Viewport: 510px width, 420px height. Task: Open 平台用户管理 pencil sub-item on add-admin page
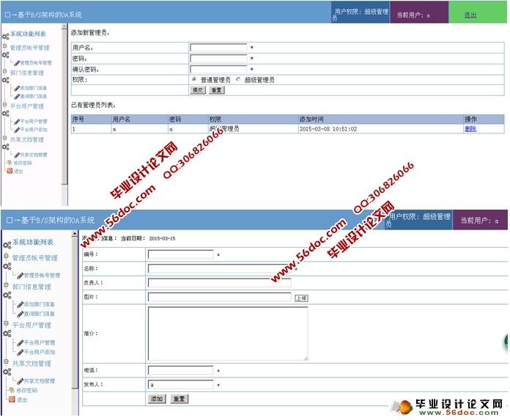[x=31, y=122]
